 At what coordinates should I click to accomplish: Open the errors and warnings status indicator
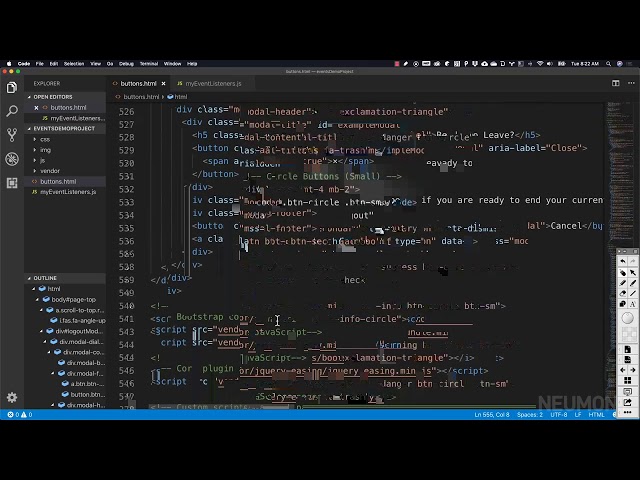[x=20, y=415]
